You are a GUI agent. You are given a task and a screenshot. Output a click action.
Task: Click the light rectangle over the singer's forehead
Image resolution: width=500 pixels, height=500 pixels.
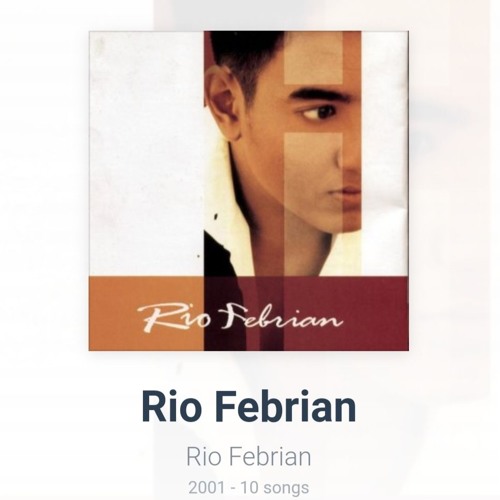(x=313, y=57)
